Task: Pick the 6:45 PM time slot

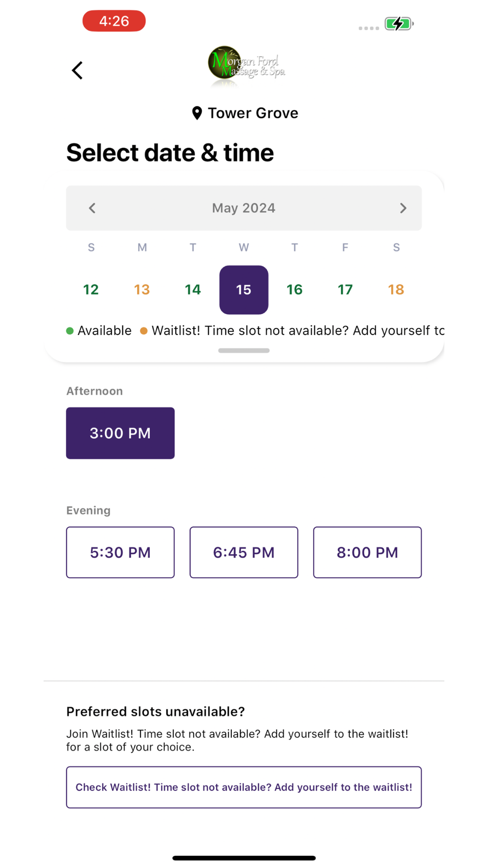Action: (x=244, y=552)
